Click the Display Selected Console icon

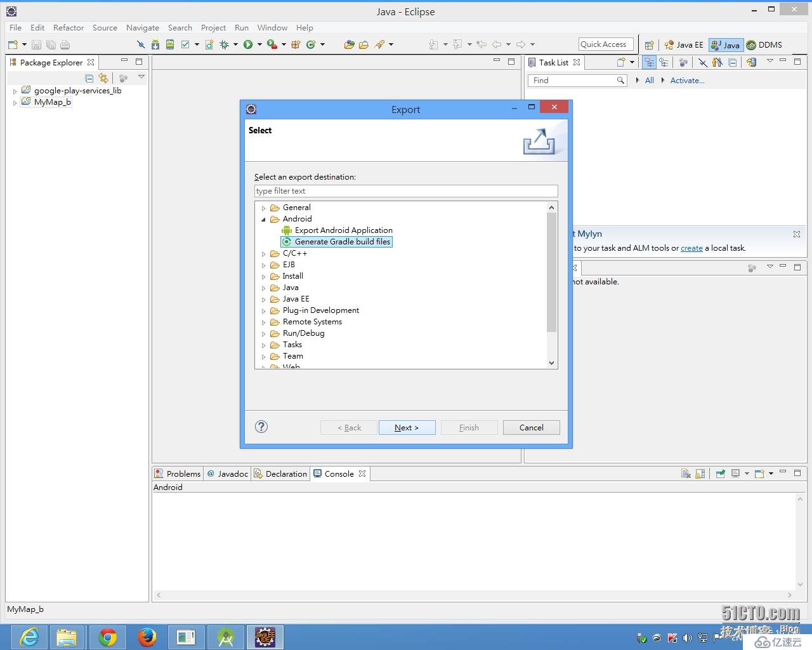[736, 474]
